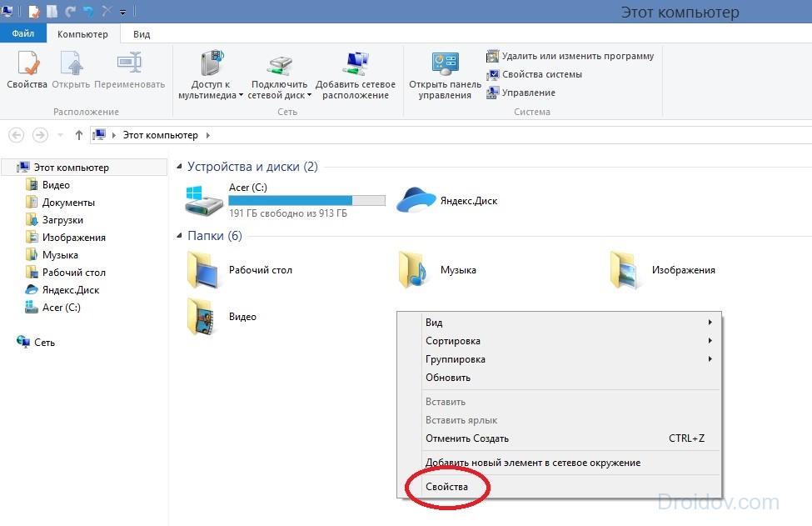The width and height of the screenshot is (812, 526).
Task: Go back with the Back arrow
Action: [16, 135]
